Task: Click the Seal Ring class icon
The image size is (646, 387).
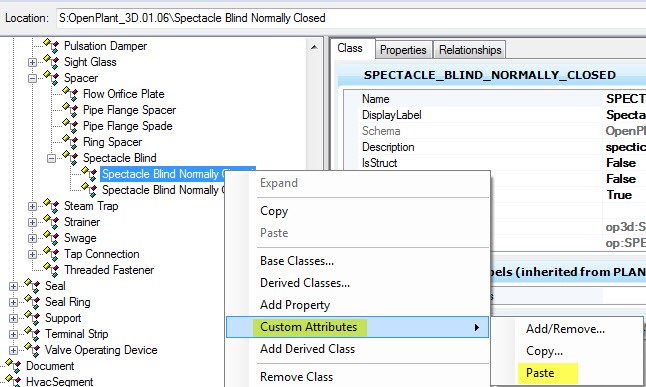Action: 32,302
